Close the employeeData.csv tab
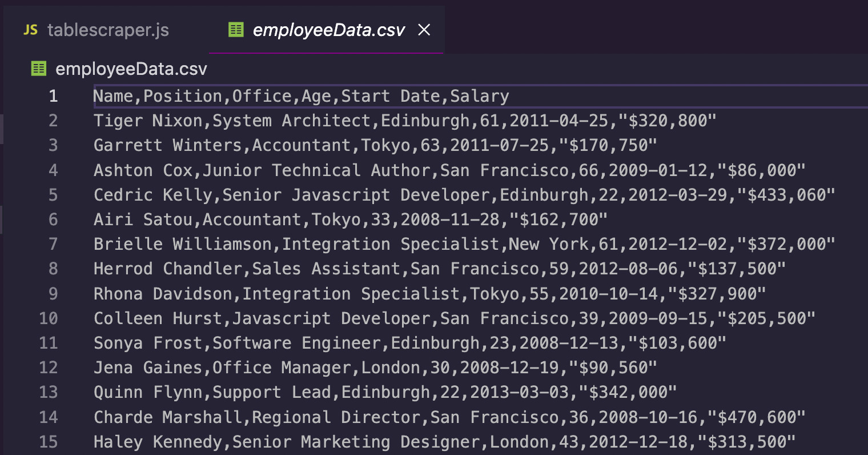The height and width of the screenshot is (455, 868). tap(424, 30)
